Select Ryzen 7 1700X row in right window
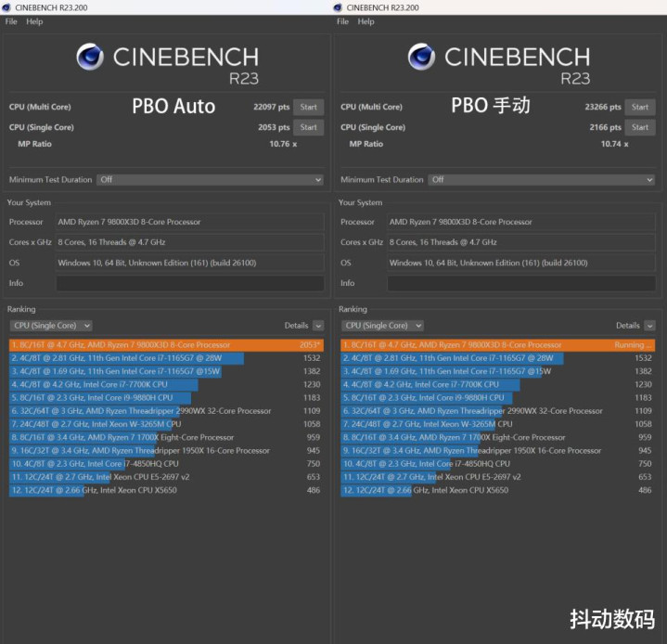 [497, 437]
